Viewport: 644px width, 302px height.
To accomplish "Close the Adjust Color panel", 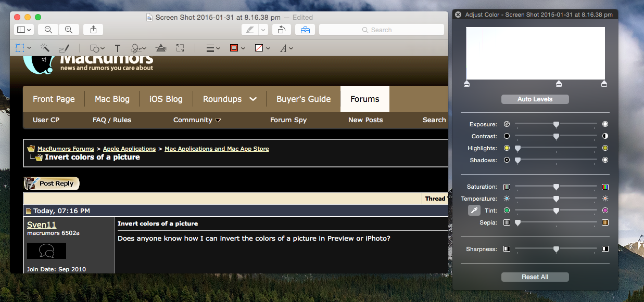I will (x=458, y=15).
